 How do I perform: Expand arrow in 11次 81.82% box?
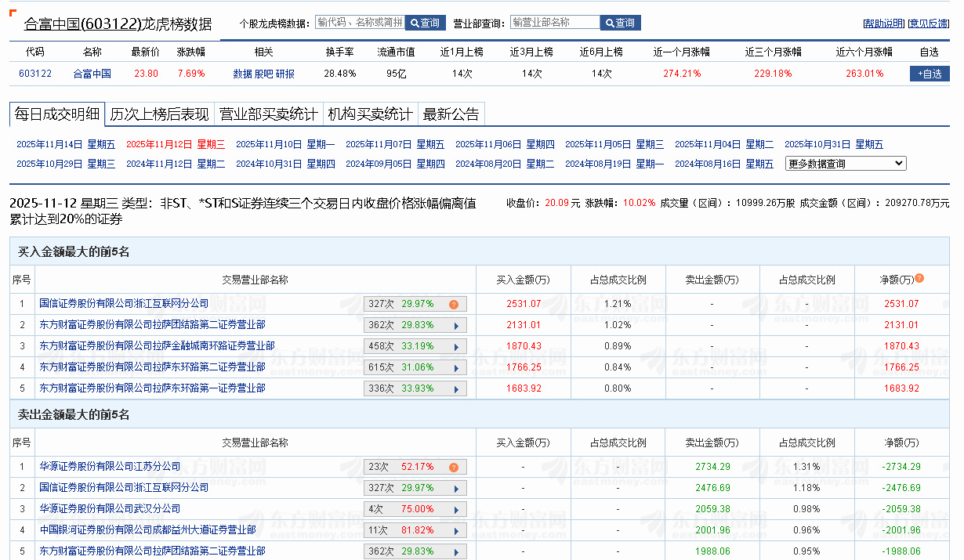point(455,530)
